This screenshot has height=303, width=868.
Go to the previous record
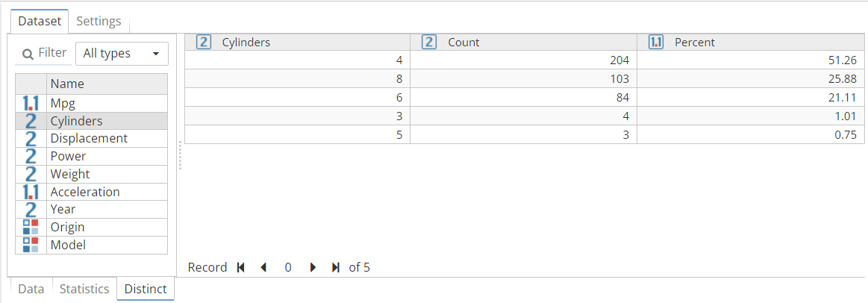pyautogui.click(x=263, y=267)
